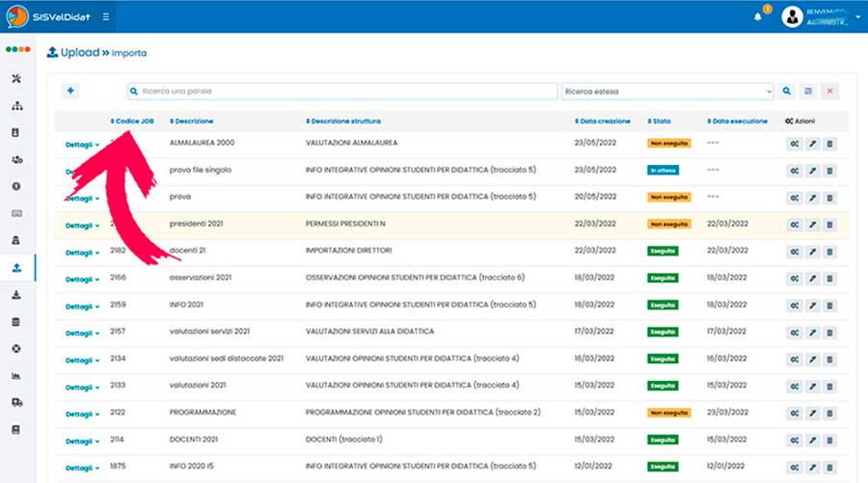Click the plus button to add import
Viewport: 868px width, 483px height.
pyautogui.click(x=70, y=91)
